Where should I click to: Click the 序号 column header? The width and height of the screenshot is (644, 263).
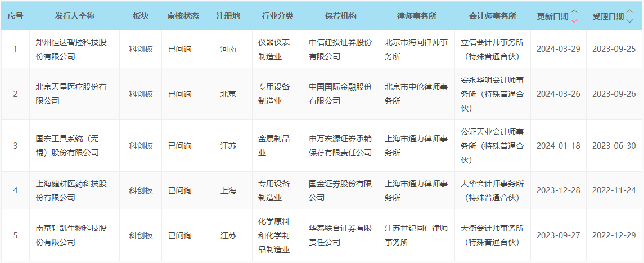[15, 16]
